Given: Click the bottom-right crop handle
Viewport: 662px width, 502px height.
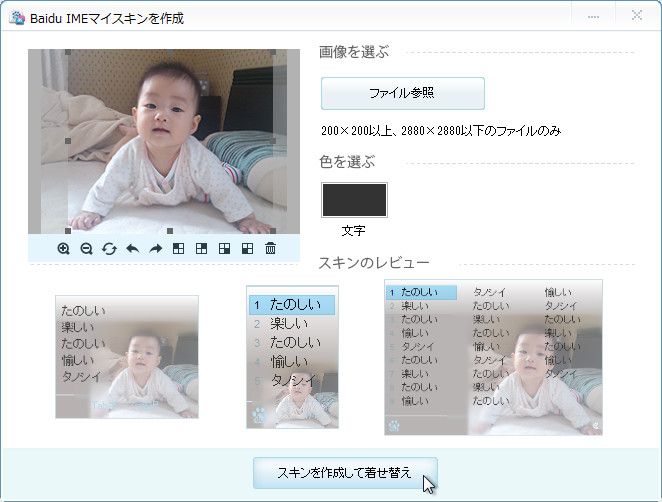Looking at the screenshot, I should (x=273, y=231).
